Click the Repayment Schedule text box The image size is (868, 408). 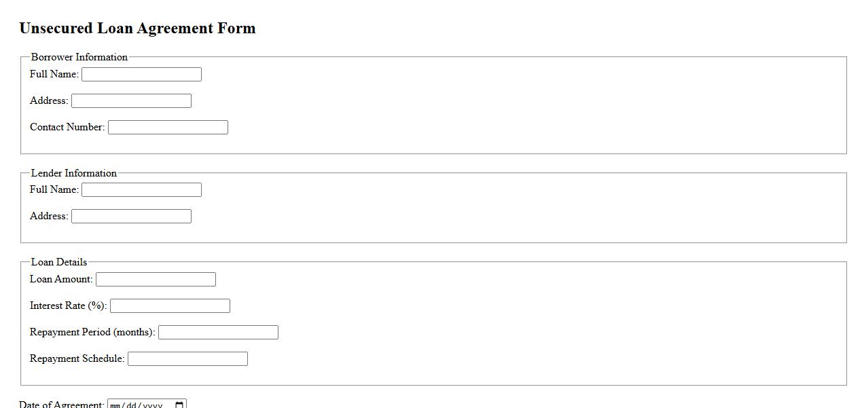(x=187, y=358)
